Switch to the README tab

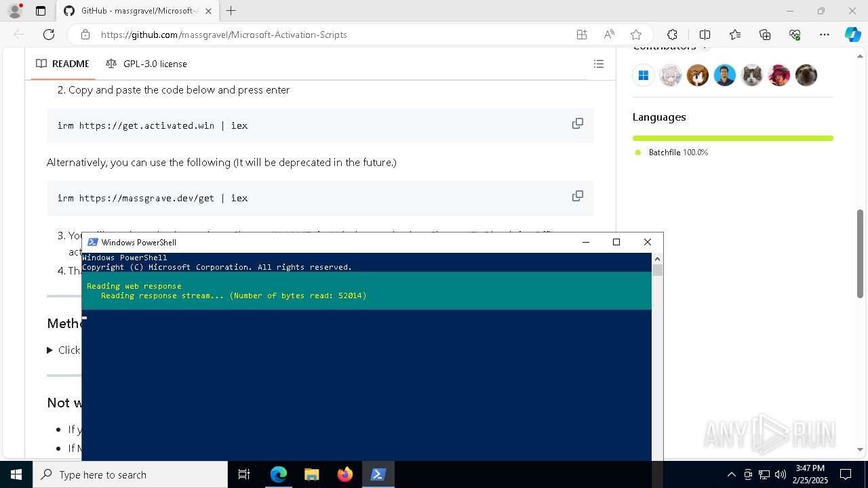(62, 64)
